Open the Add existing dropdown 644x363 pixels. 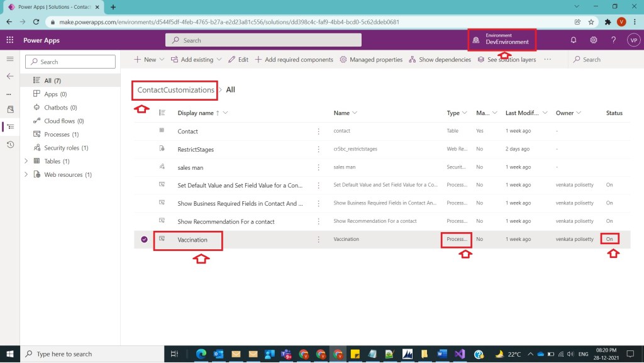(197, 60)
